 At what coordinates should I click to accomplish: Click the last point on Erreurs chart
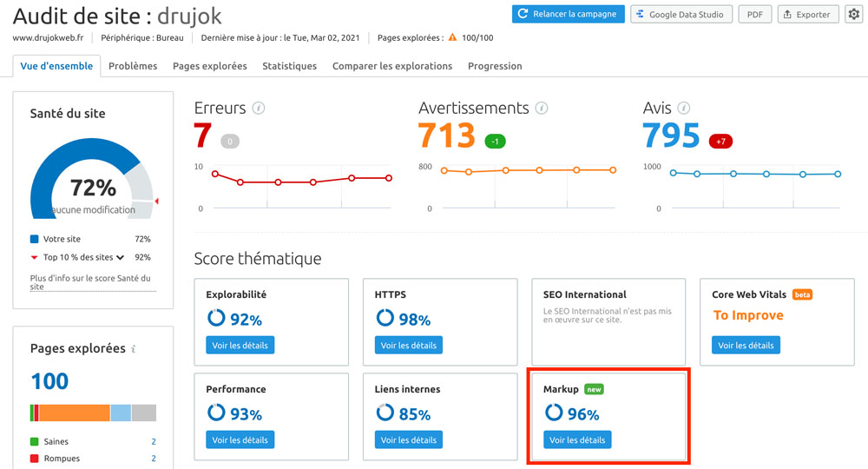(x=389, y=178)
